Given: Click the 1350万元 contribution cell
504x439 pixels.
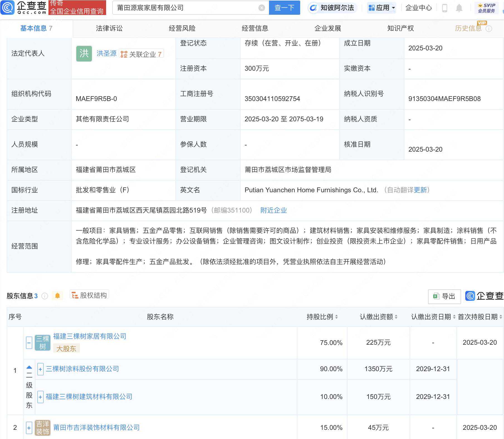Looking at the screenshot, I should click(378, 369).
